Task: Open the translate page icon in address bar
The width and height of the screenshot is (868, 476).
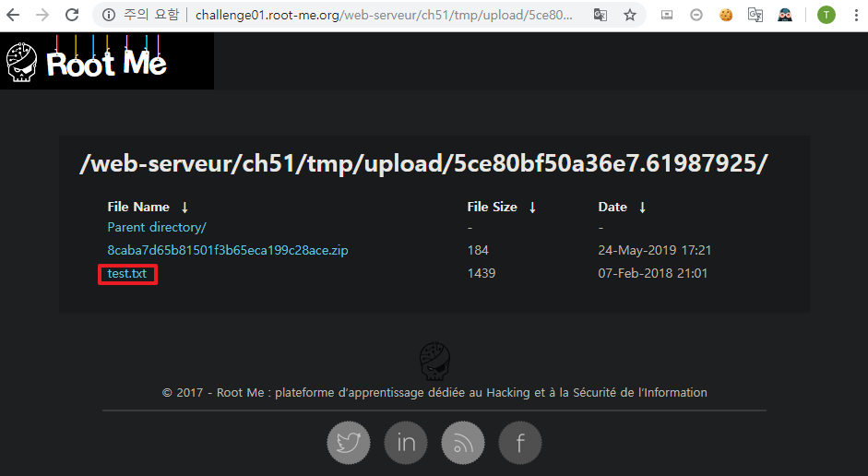Action: (x=600, y=15)
